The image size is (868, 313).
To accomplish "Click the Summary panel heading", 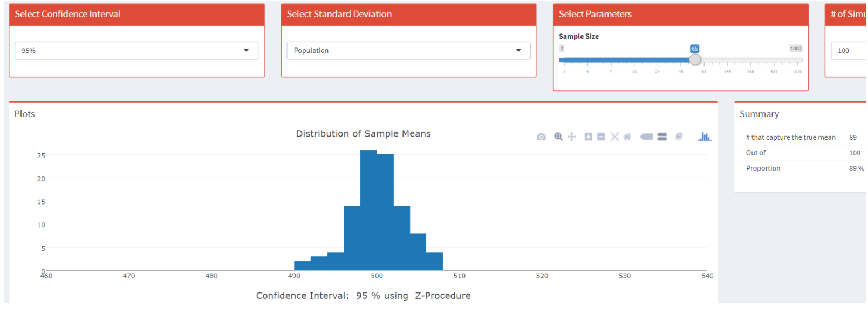I will point(759,114).
